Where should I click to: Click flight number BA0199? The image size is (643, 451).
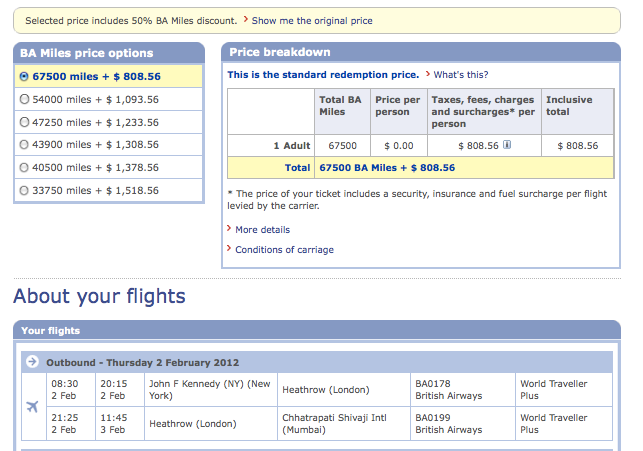[x=434, y=417]
